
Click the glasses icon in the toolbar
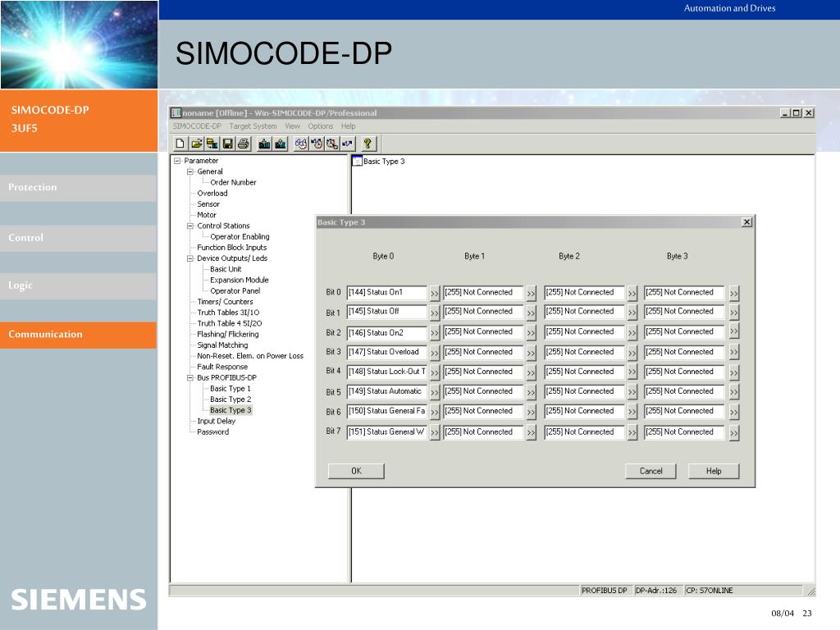pyautogui.click(x=300, y=144)
